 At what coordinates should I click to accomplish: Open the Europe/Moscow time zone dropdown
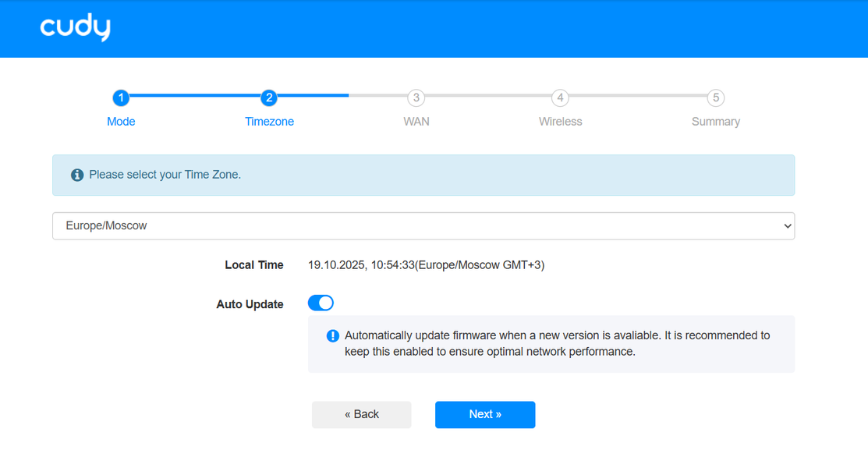click(x=423, y=226)
